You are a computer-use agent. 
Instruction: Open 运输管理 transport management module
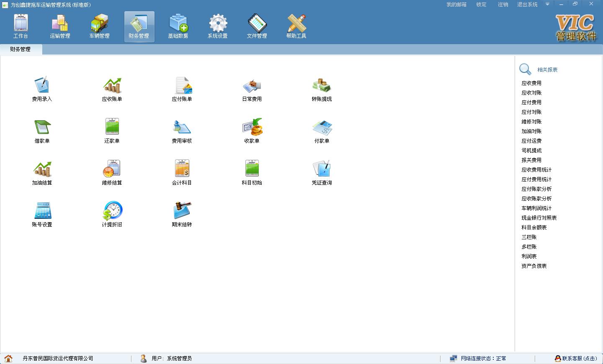coord(60,26)
